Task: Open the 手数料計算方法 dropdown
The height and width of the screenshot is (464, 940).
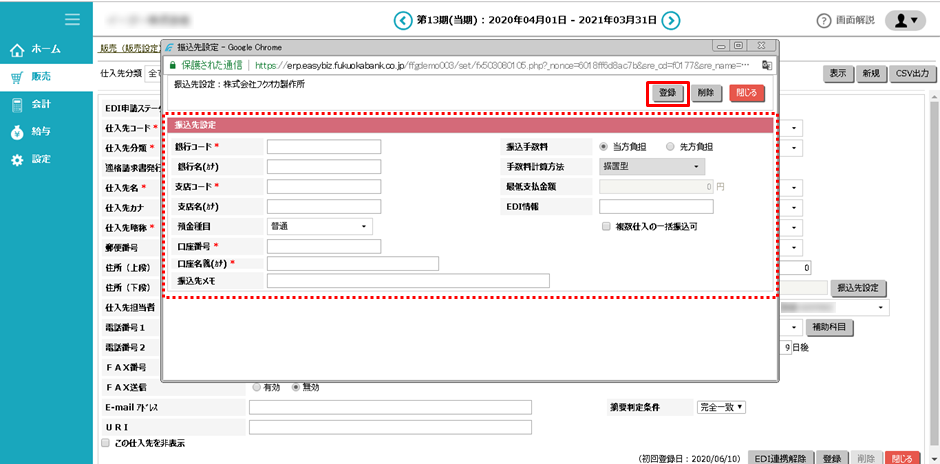Action: 651,166
